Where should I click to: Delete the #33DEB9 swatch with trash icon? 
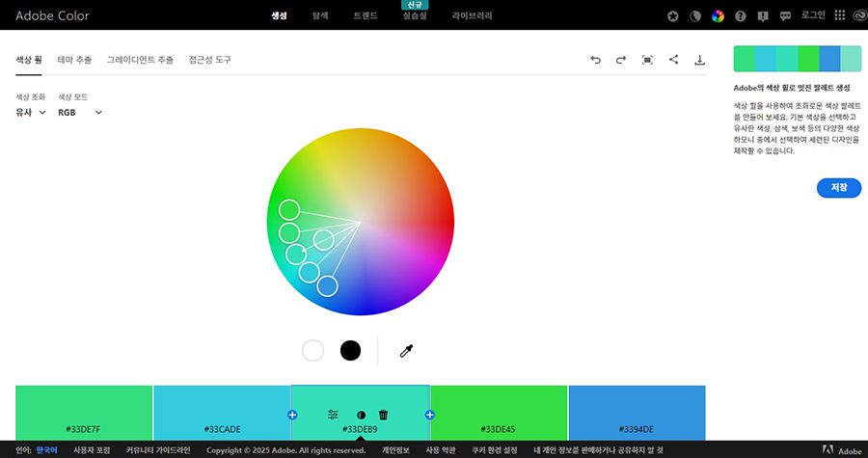[x=383, y=415]
